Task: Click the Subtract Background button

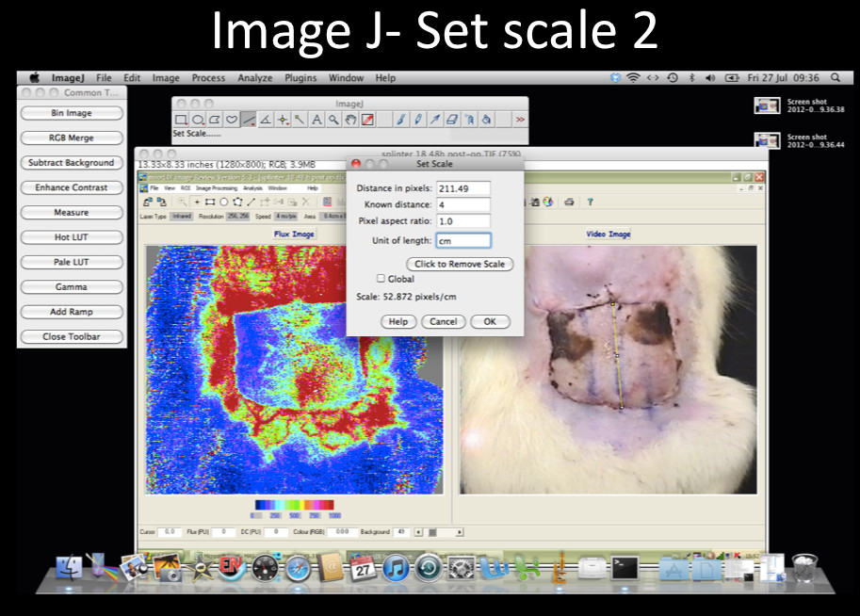Action: (72, 163)
